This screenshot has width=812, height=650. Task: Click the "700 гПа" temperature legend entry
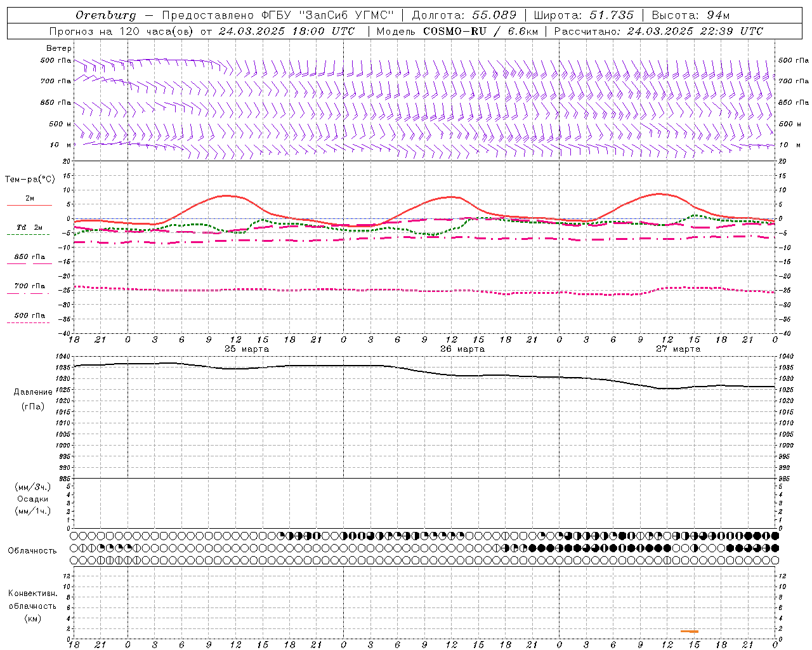point(30,286)
